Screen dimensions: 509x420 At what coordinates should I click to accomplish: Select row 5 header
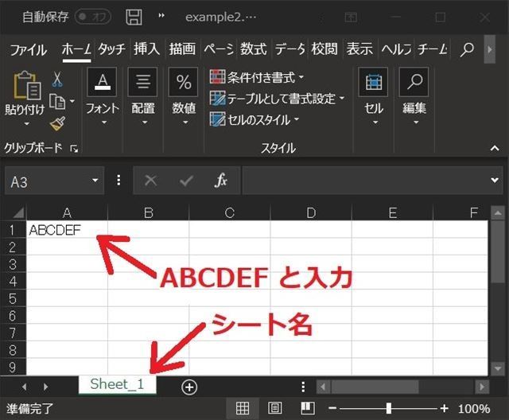[13, 298]
